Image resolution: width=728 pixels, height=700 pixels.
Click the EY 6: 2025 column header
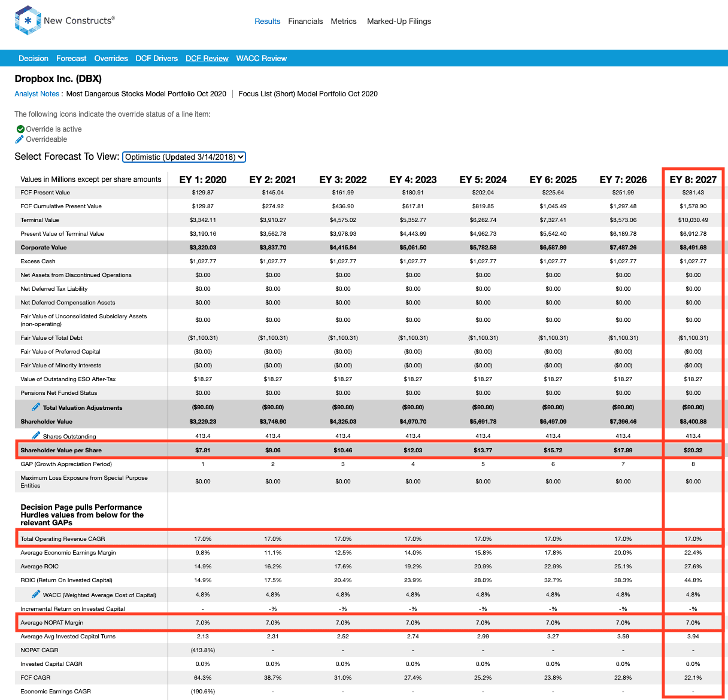(x=553, y=179)
